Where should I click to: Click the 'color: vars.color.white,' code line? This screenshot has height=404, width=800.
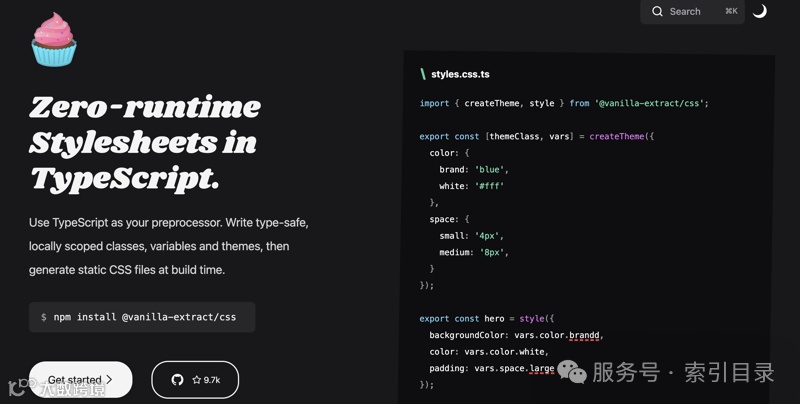tap(489, 351)
